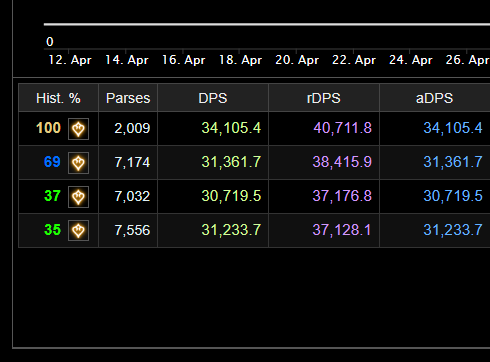
Task: Click the job icon in the 37 percentile row
Action: click(x=78, y=197)
